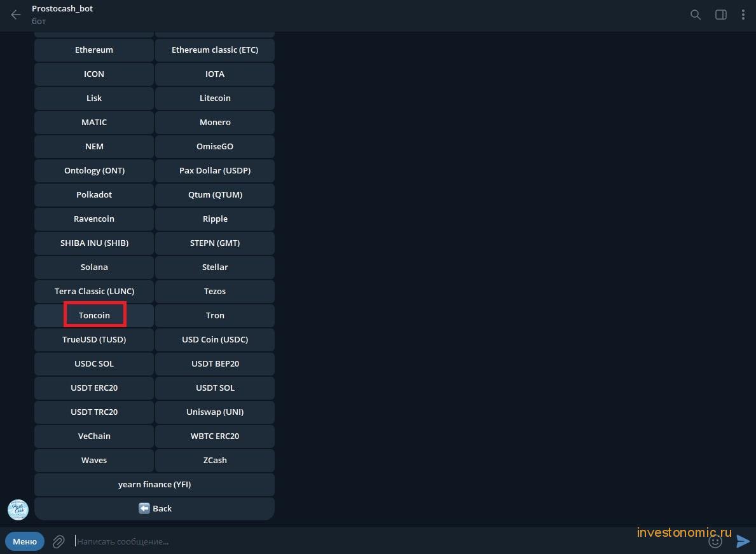Screen dimensions: 756x554
Task: Select Terra Classic (LUNC)
Action: coord(94,291)
